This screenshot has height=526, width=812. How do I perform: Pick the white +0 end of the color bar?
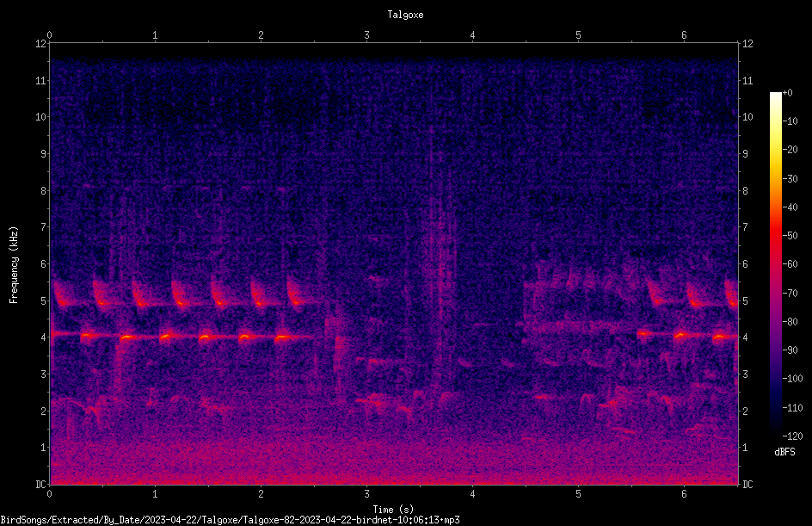[775, 95]
